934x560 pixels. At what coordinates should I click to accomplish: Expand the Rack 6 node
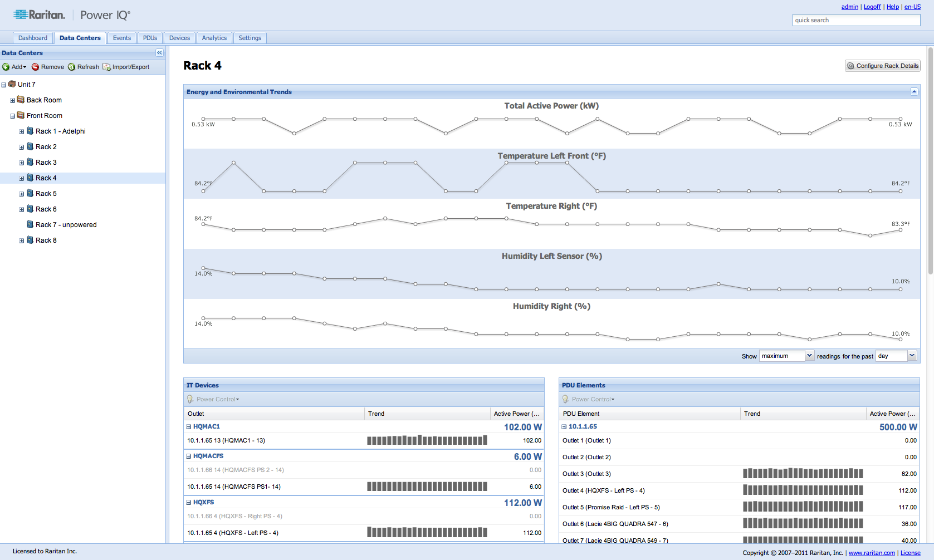tap(21, 209)
